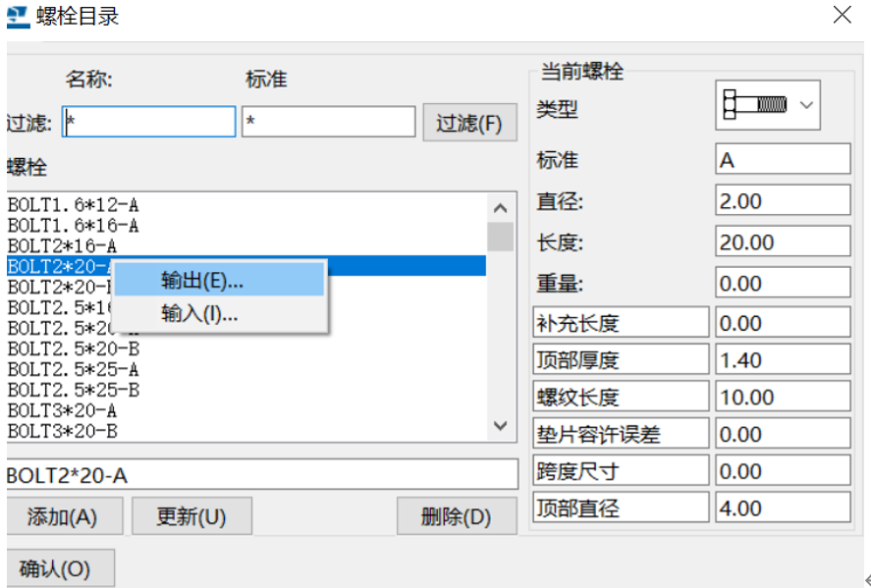Click the 过滤(F) button
Viewport: 871px width, 588px height.
point(469,122)
